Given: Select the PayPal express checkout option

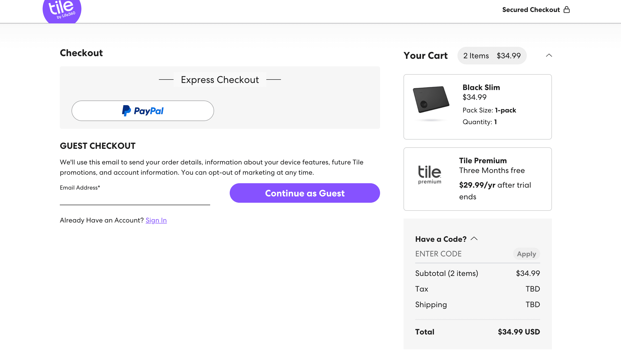Looking at the screenshot, I should pos(143,111).
